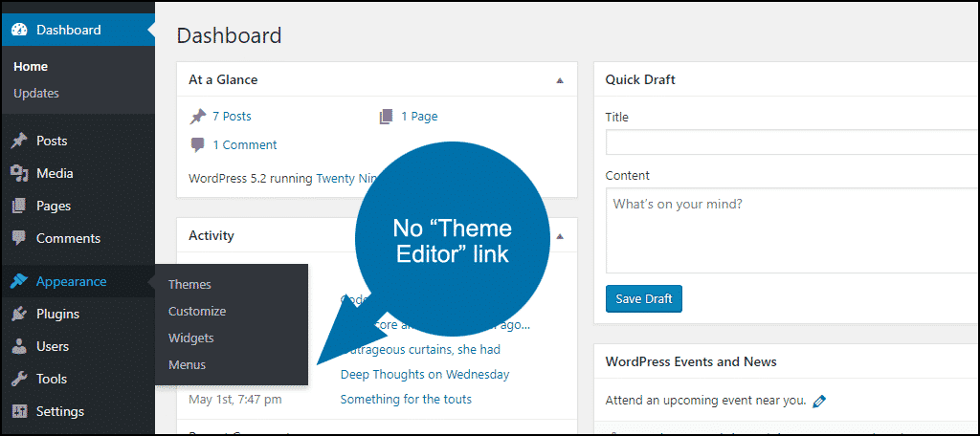This screenshot has width=980, height=436.
Task: Click the pushpin icon beside 7 Posts
Action: tap(197, 117)
